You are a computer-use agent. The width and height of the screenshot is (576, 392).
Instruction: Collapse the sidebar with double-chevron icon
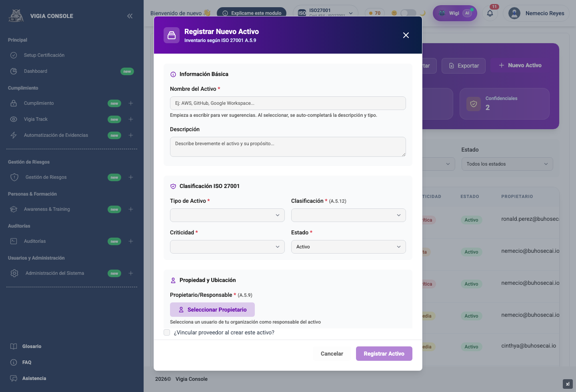[130, 16]
